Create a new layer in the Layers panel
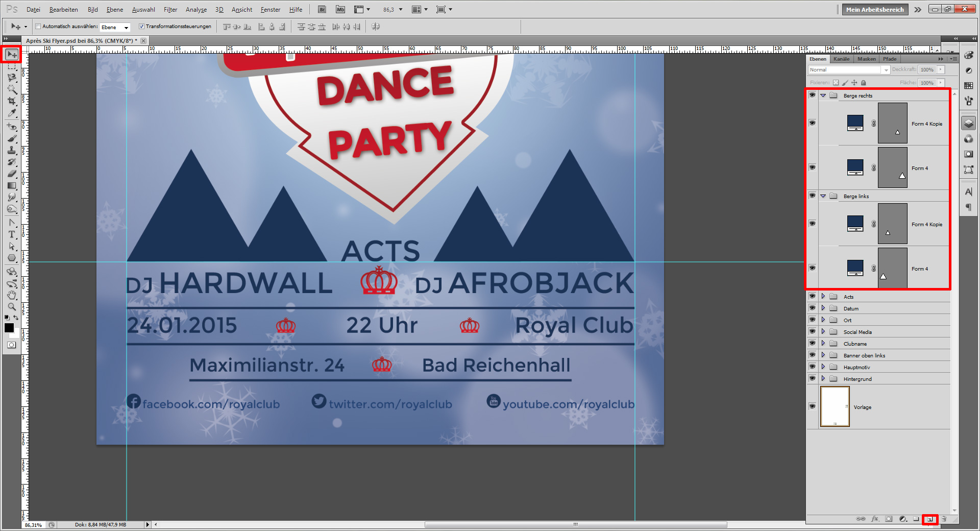This screenshot has width=980, height=531. point(930,519)
